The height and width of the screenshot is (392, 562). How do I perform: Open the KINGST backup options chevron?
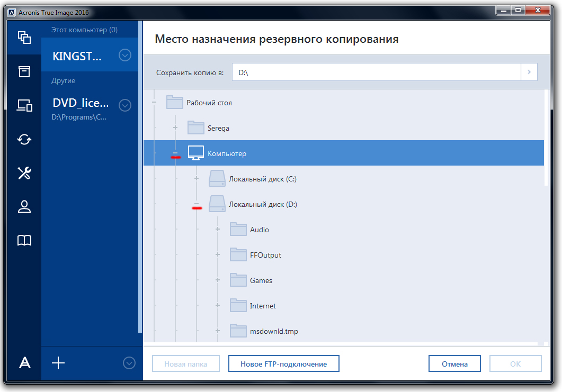tap(125, 54)
